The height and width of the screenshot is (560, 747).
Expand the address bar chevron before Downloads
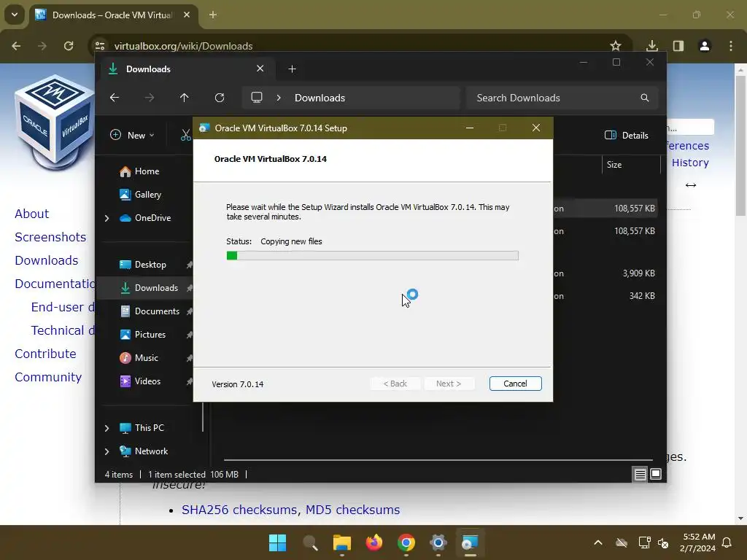279,98
